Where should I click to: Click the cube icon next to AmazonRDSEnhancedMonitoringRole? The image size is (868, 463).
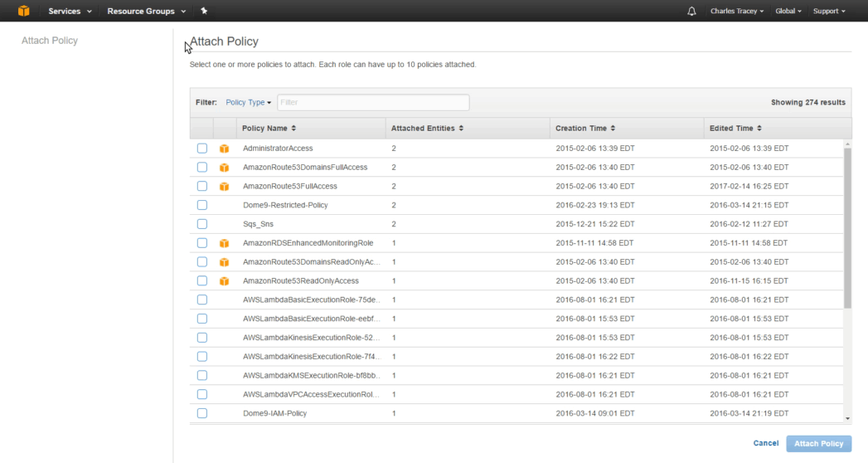pos(224,243)
